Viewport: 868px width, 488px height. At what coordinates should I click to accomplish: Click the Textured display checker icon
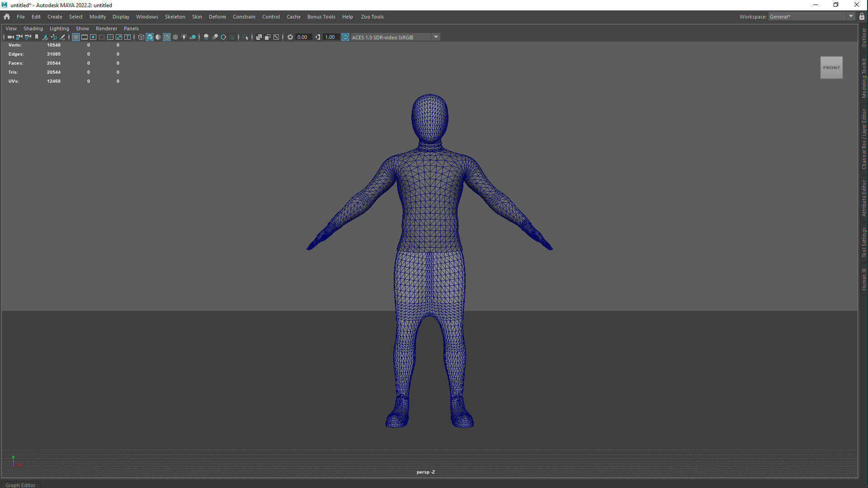(175, 37)
